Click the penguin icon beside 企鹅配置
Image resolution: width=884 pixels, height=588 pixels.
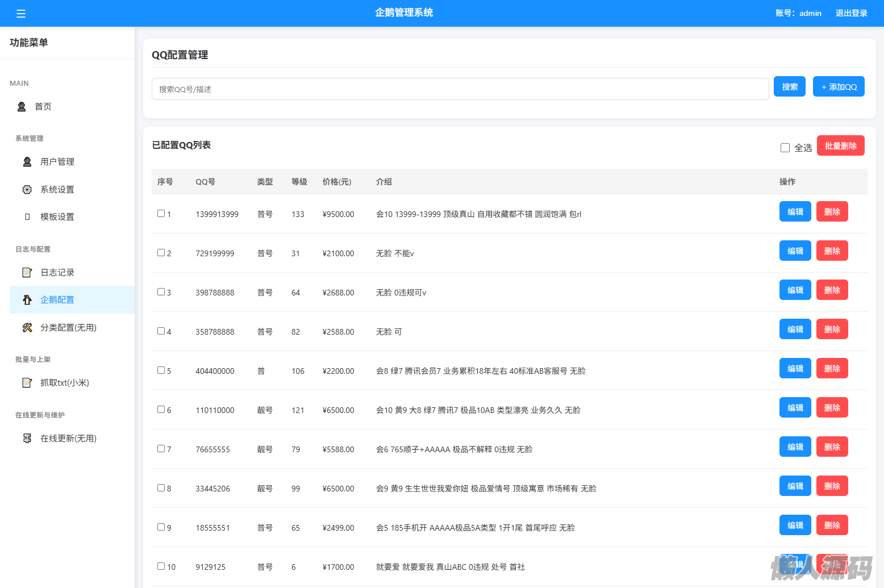(x=27, y=300)
